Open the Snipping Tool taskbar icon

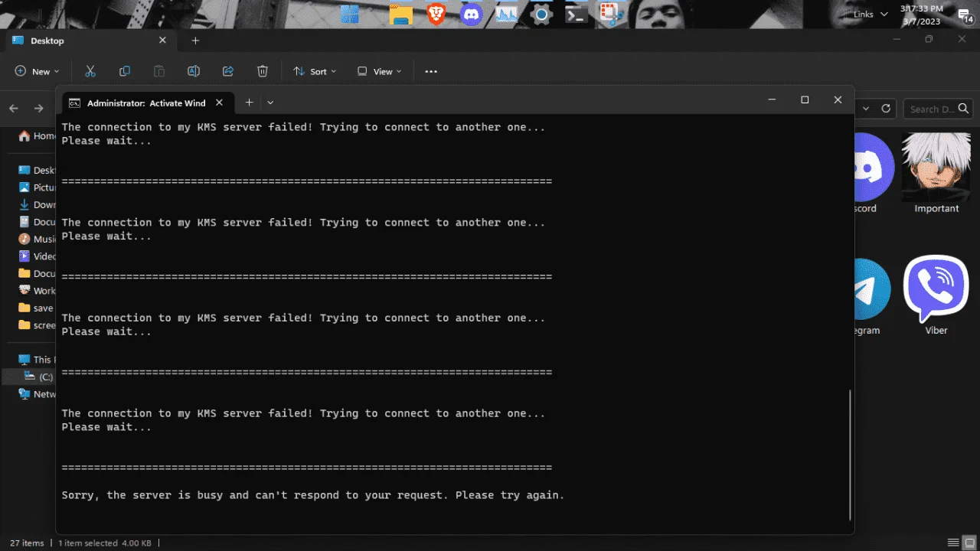coord(610,14)
